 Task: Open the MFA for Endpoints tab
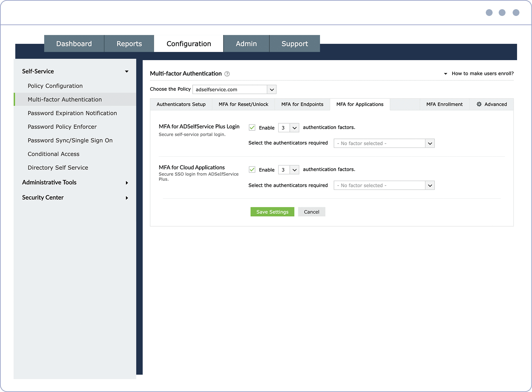tap(302, 104)
